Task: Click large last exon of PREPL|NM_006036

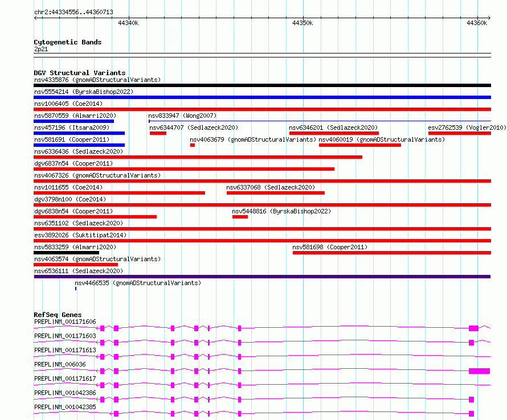Action: point(480,371)
